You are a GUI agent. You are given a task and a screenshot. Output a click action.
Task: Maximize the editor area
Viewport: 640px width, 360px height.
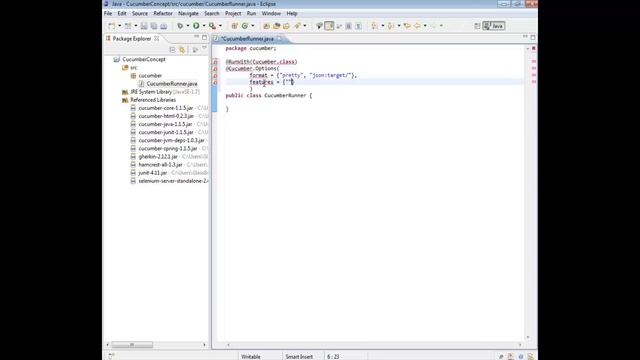533,37
